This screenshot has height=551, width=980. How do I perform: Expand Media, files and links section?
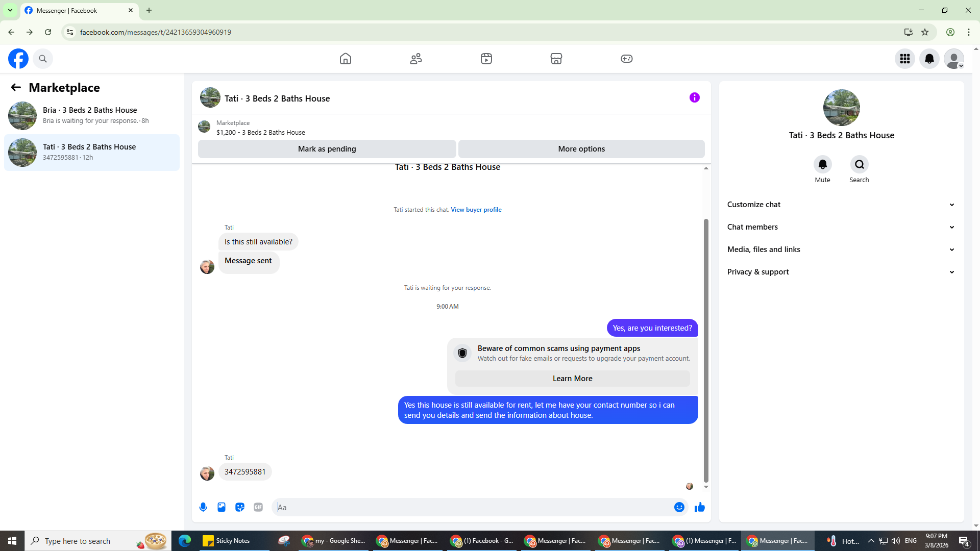pos(841,249)
